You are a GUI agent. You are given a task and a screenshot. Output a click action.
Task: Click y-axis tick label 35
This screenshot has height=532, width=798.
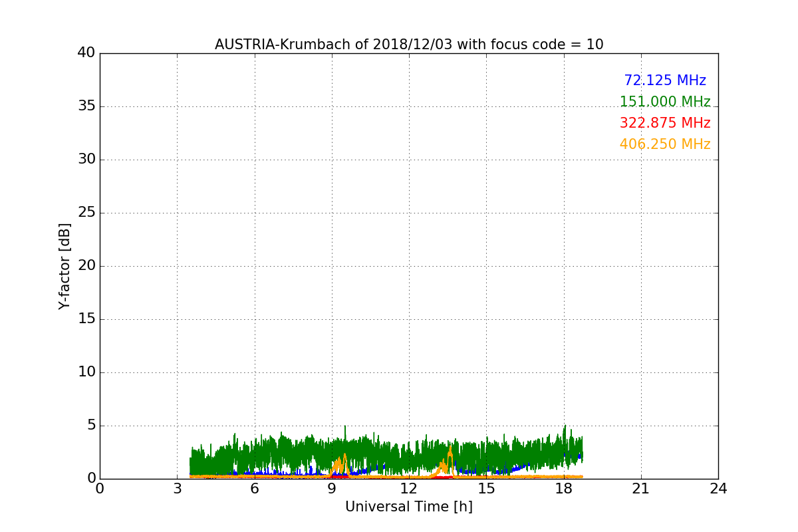(86, 106)
